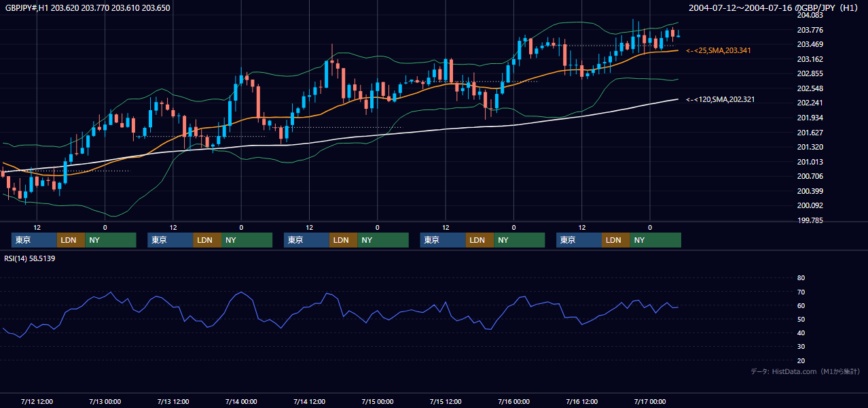Click the 東京 session block for July 15
The image size is (868, 408).
[x=443, y=240]
